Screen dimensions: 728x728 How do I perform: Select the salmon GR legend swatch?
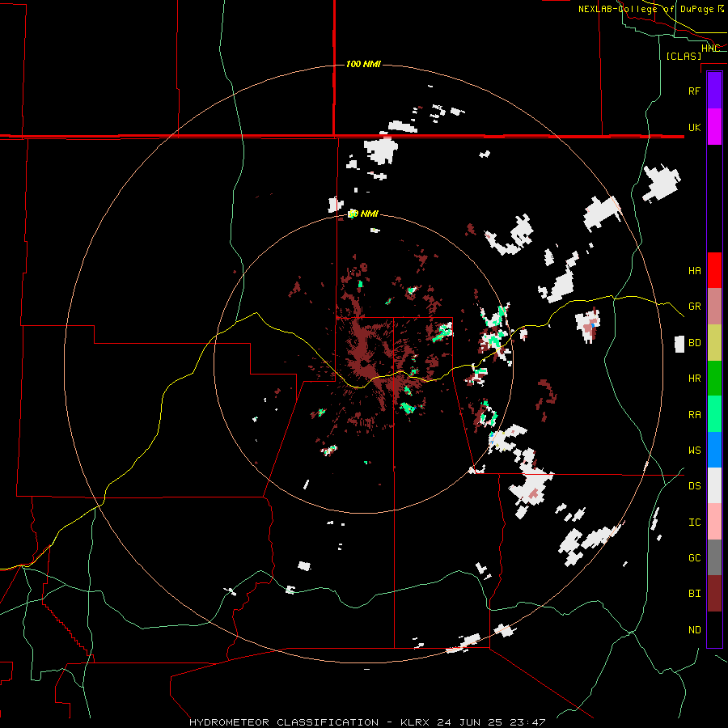pyautogui.click(x=714, y=307)
